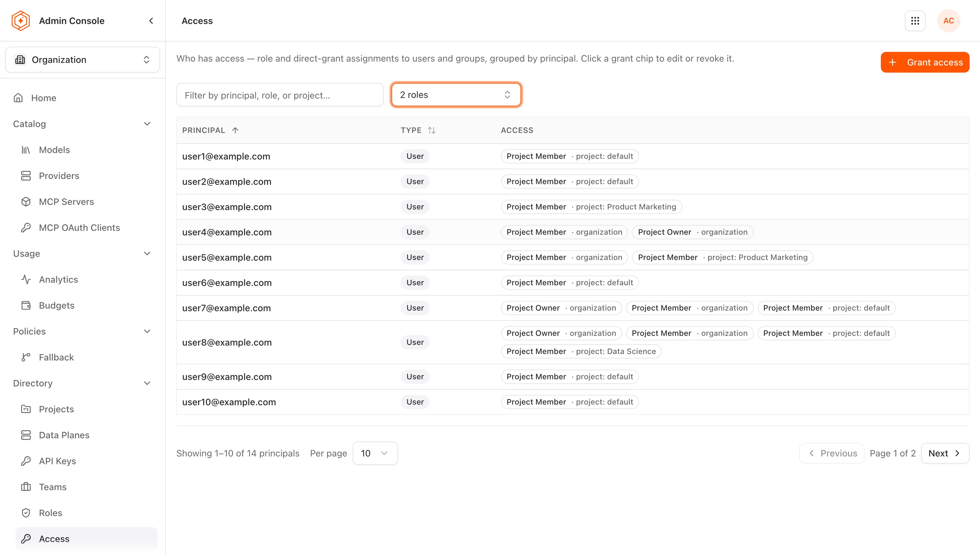Click the Data Planes server icon
980x555 pixels.
tap(26, 435)
